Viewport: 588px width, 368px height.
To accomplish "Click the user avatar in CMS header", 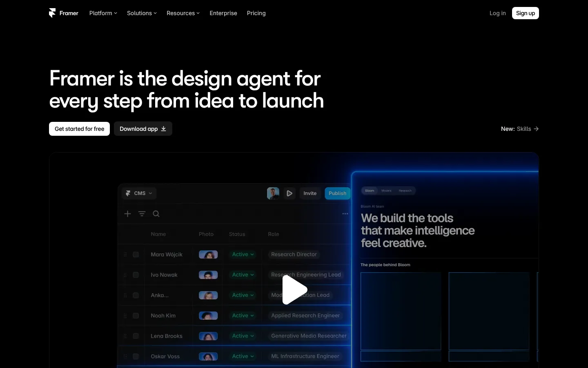I will pyautogui.click(x=273, y=193).
